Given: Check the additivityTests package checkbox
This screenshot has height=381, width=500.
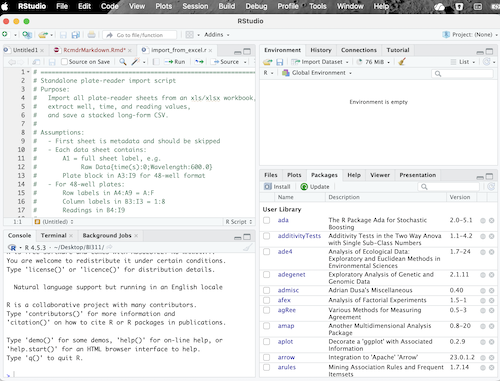Looking at the screenshot, I should [266, 236].
